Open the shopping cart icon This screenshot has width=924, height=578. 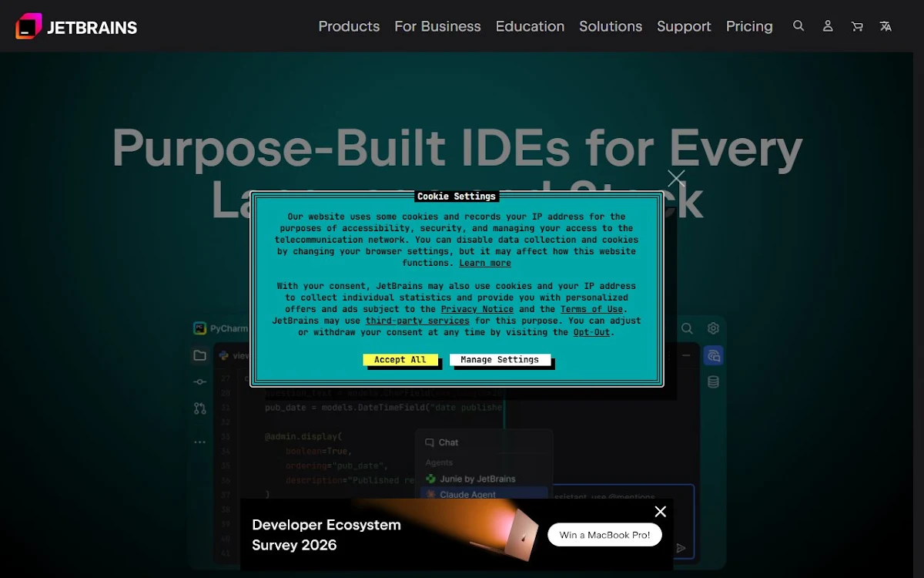(x=857, y=26)
